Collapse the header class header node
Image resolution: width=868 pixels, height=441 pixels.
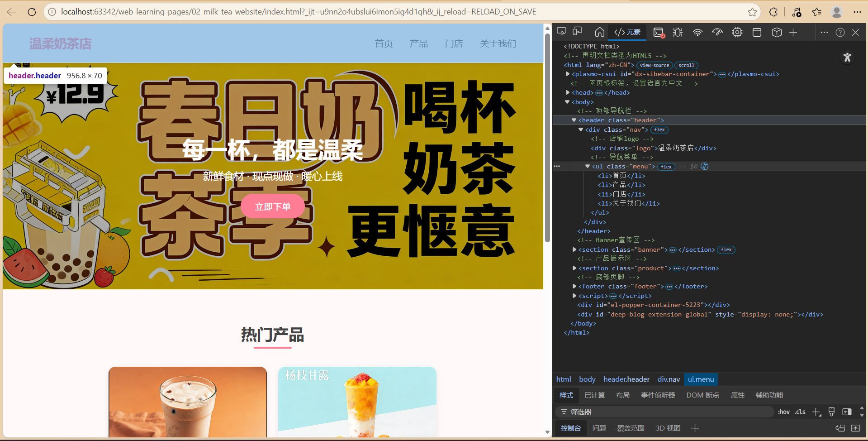(x=574, y=120)
